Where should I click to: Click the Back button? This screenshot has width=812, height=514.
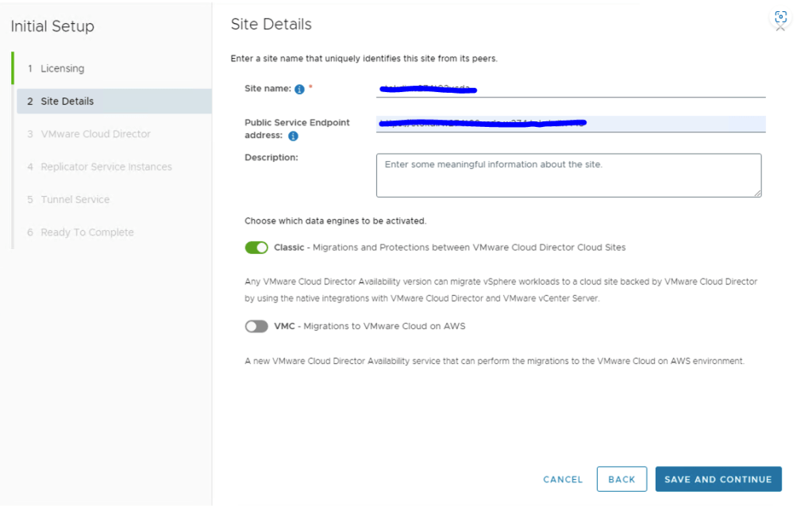(622, 479)
